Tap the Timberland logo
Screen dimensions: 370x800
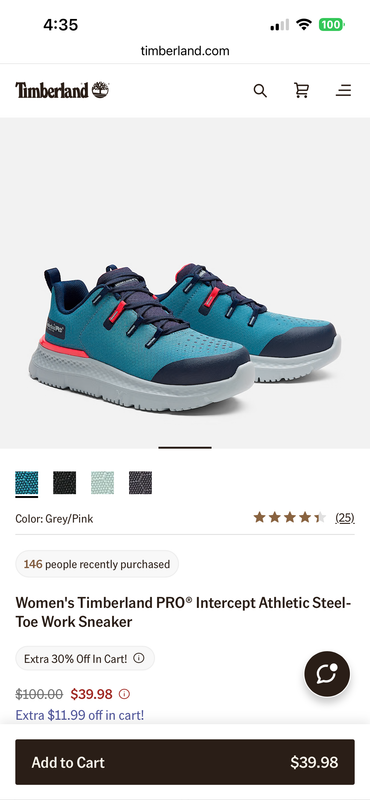tap(62, 90)
